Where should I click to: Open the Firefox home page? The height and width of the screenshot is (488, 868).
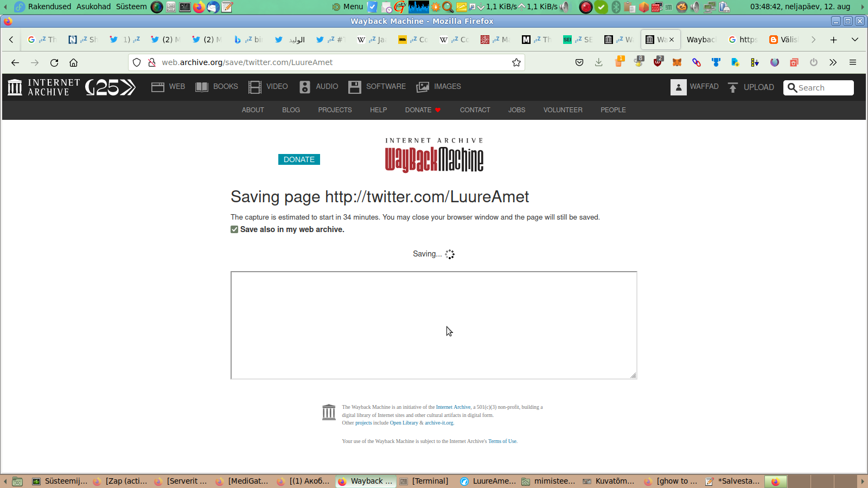[x=74, y=62]
